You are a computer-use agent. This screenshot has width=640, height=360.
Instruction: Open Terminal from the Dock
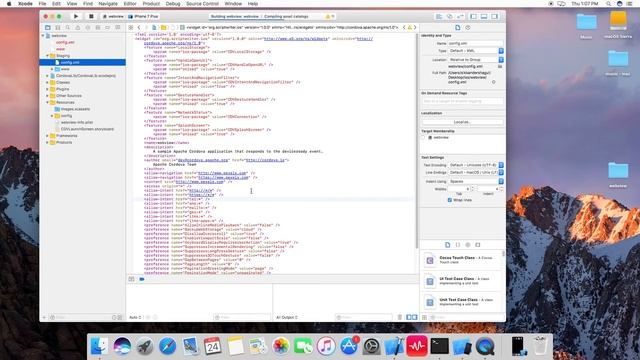click(x=439, y=346)
